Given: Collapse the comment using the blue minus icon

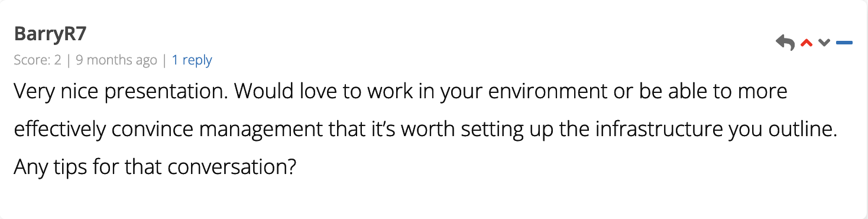Looking at the screenshot, I should [x=844, y=43].
